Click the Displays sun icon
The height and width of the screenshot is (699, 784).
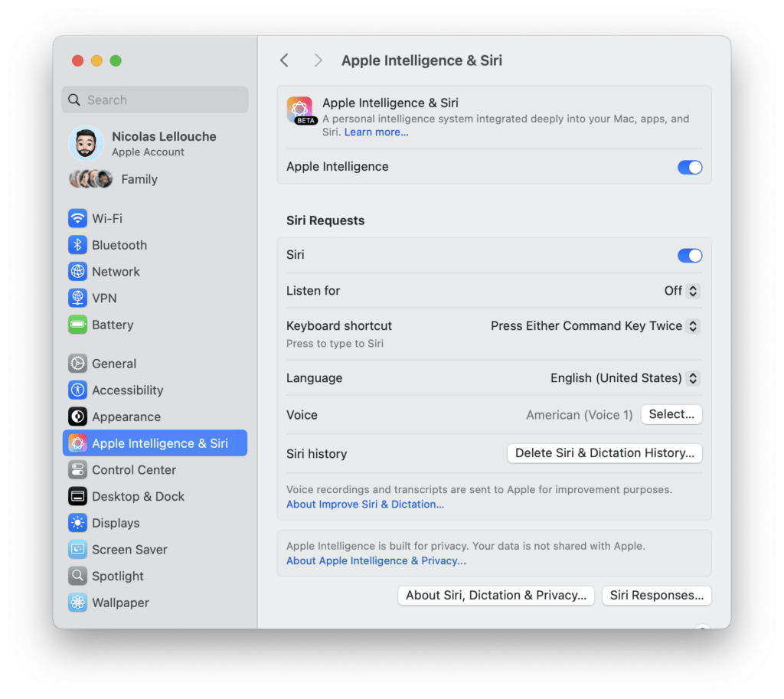coord(77,522)
